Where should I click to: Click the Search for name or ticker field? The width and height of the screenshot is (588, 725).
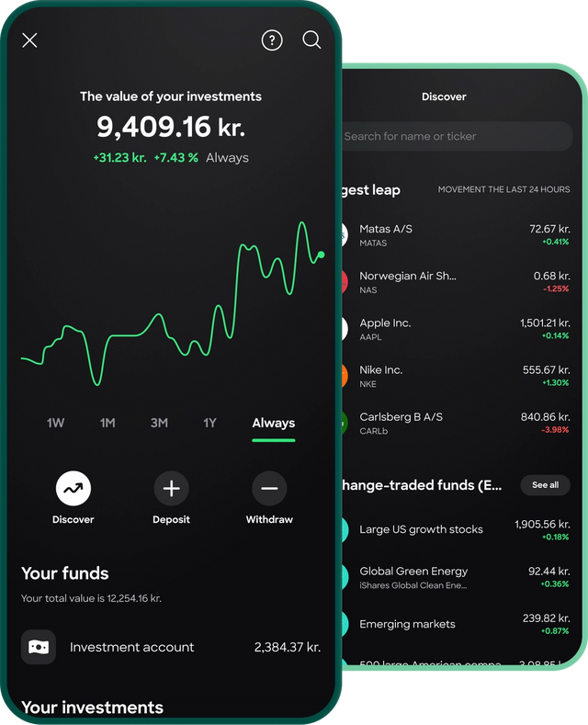(x=456, y=136)
